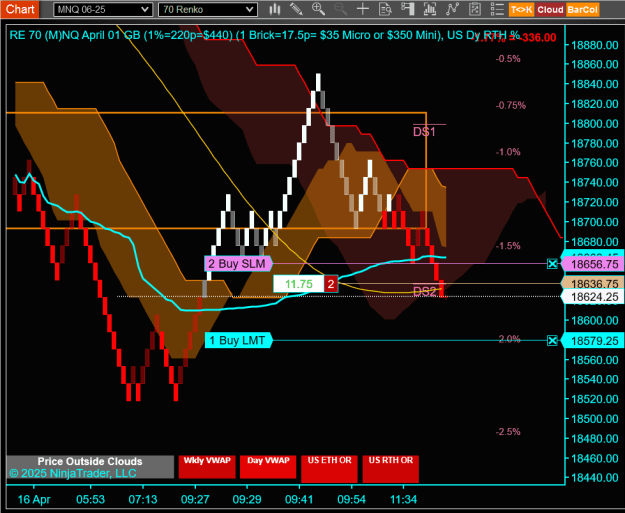625x513 pixels.
Task: Click the DS2 level label
Action: click(424, 291)
